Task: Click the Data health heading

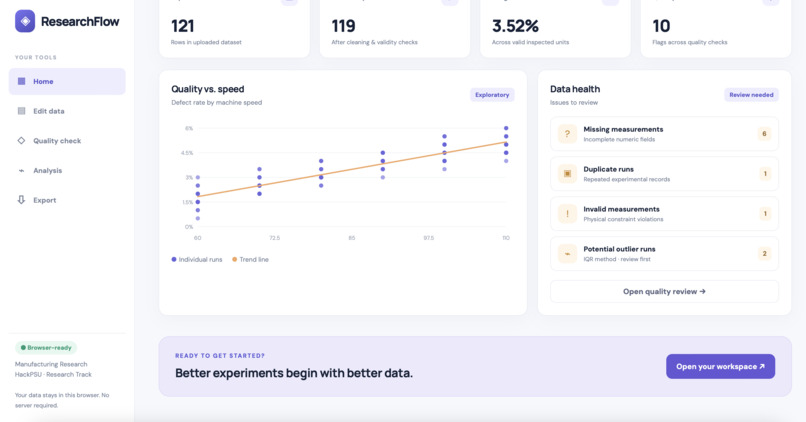Action: tap(575, 89)
